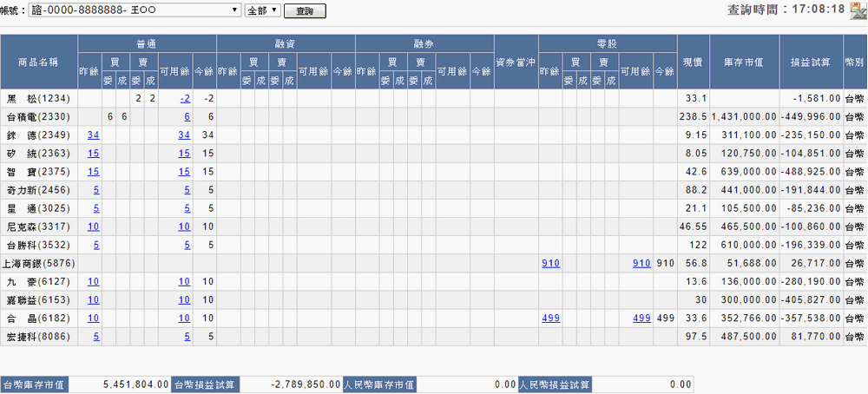
Task: Click 嘉聯益 available balance link 10
Action: pos(183,299)
